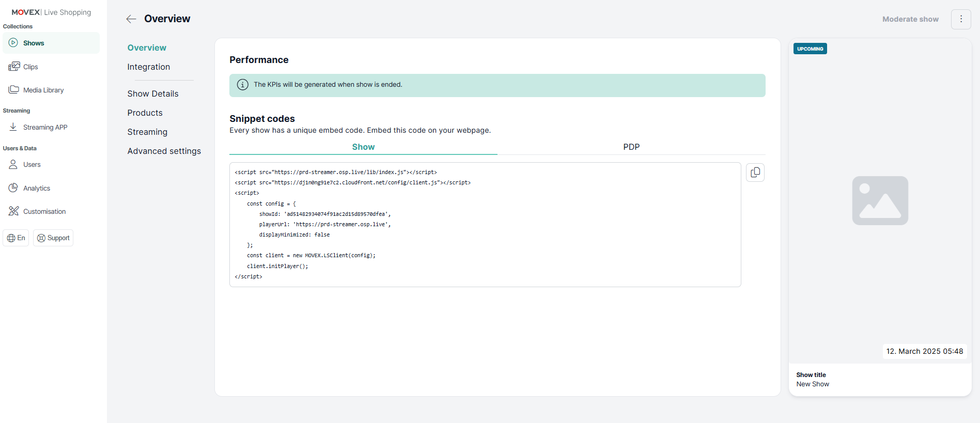
Task: Copy the snippet code to clipboard
Action: [x=755, y=173]
